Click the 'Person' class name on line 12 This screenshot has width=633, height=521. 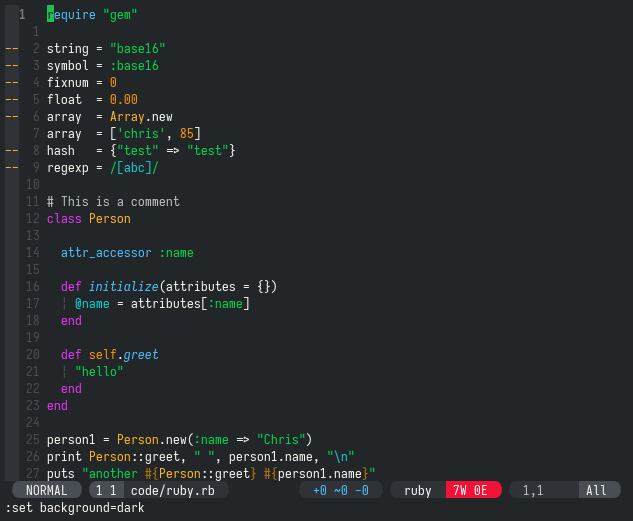(x=110, y=219)
